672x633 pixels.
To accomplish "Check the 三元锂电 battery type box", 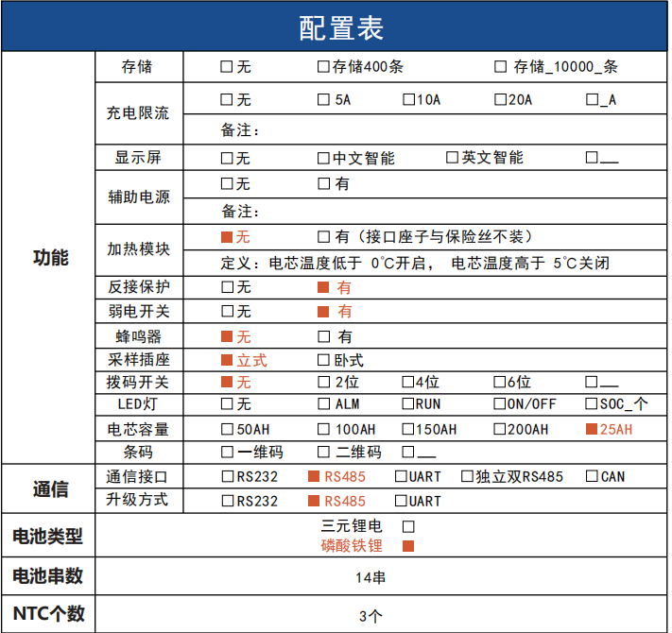I will [408, 525].
